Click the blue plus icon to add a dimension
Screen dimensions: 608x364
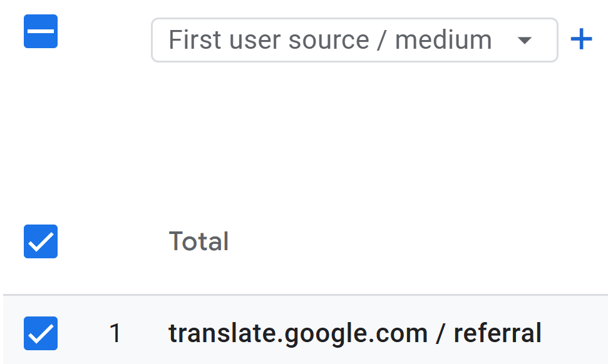click(x=581, y=40)
